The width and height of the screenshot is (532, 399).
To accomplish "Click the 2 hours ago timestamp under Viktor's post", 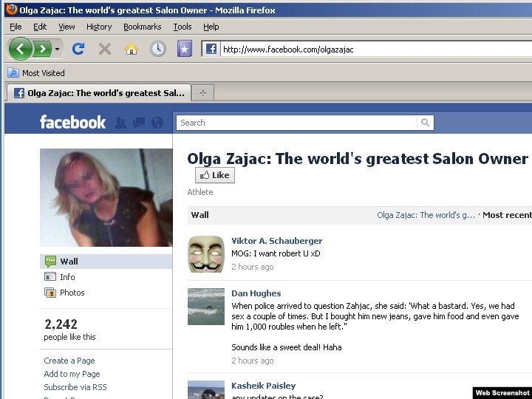I will (x=253, y=267).
